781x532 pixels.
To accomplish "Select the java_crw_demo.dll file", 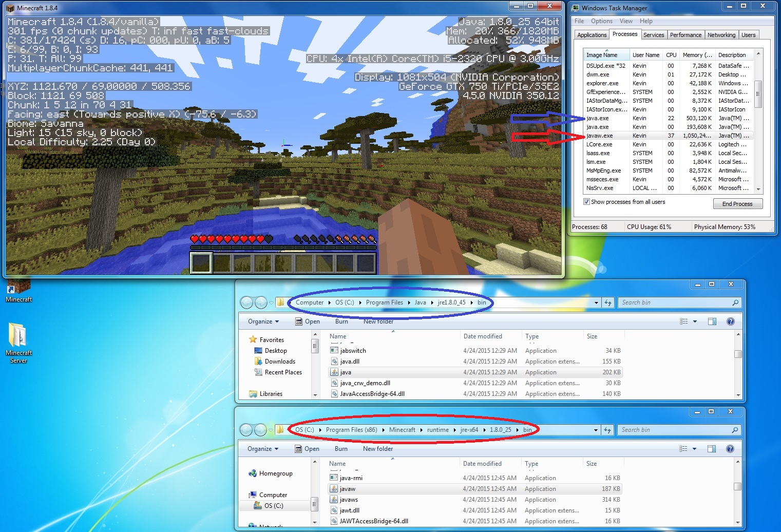I will (475, 383).
